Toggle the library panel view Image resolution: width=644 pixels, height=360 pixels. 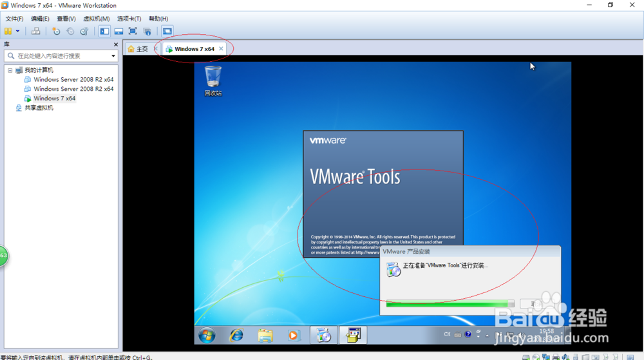105,31
